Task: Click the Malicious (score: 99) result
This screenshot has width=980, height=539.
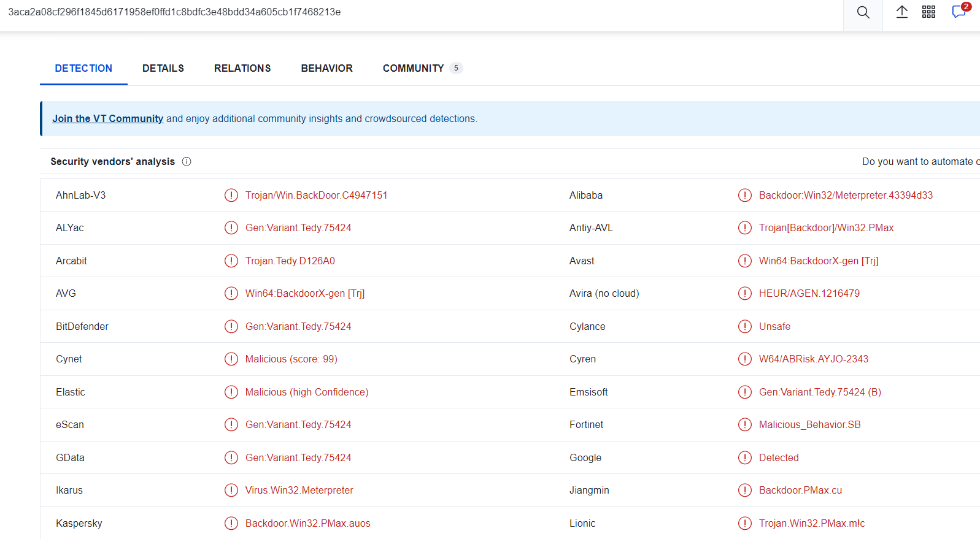Action: pyautogui.click(x=291, y=359)
